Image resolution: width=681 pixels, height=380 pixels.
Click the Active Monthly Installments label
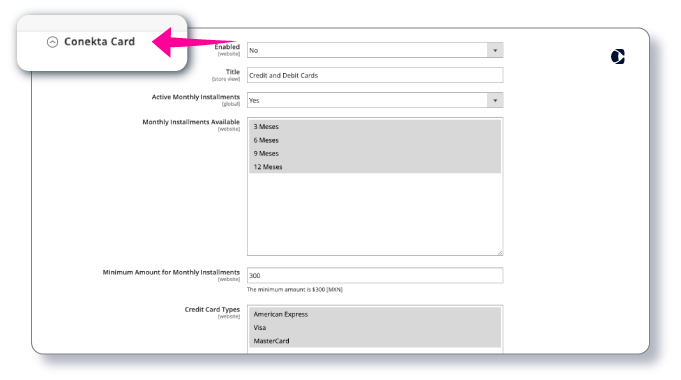tap(195, 97)
